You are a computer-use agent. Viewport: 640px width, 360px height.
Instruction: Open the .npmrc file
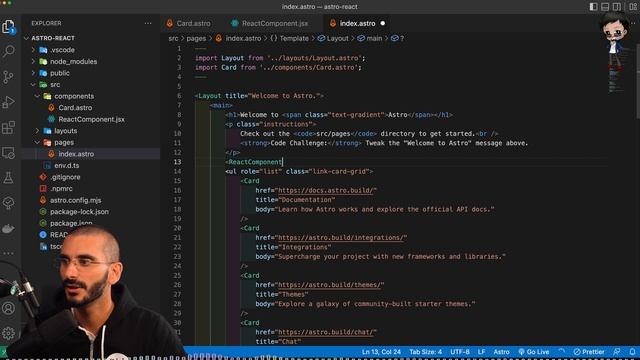click(x=61, y=189)
